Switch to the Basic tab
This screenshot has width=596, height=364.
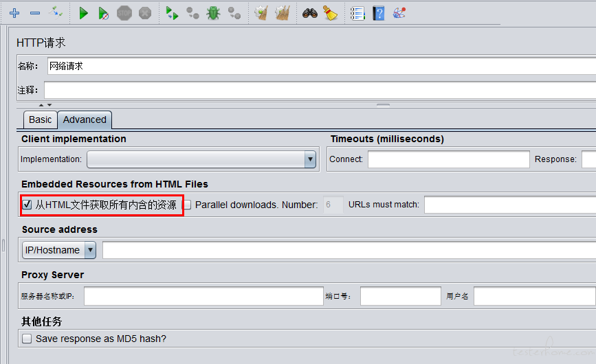click(x=40, y=120)
